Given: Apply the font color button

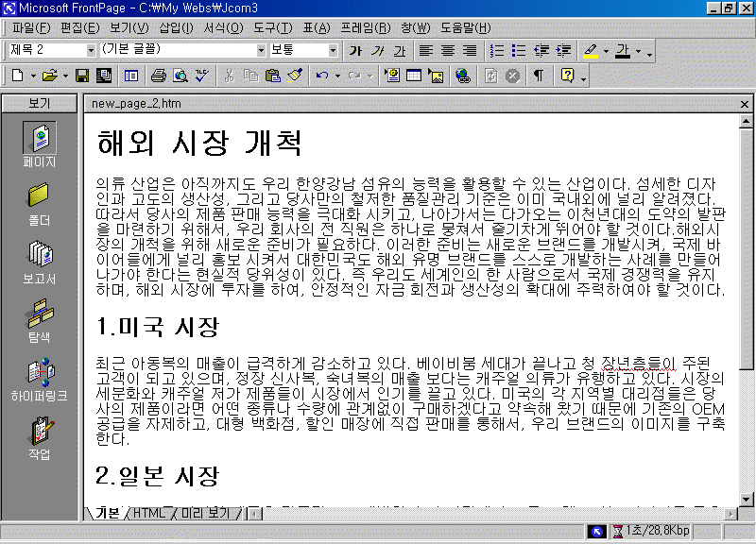Looking at the screenshot, I should (x=623, y=50).
